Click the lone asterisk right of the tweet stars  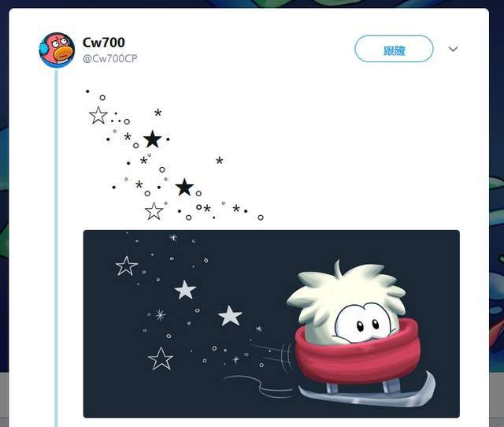tap(219, 160)
